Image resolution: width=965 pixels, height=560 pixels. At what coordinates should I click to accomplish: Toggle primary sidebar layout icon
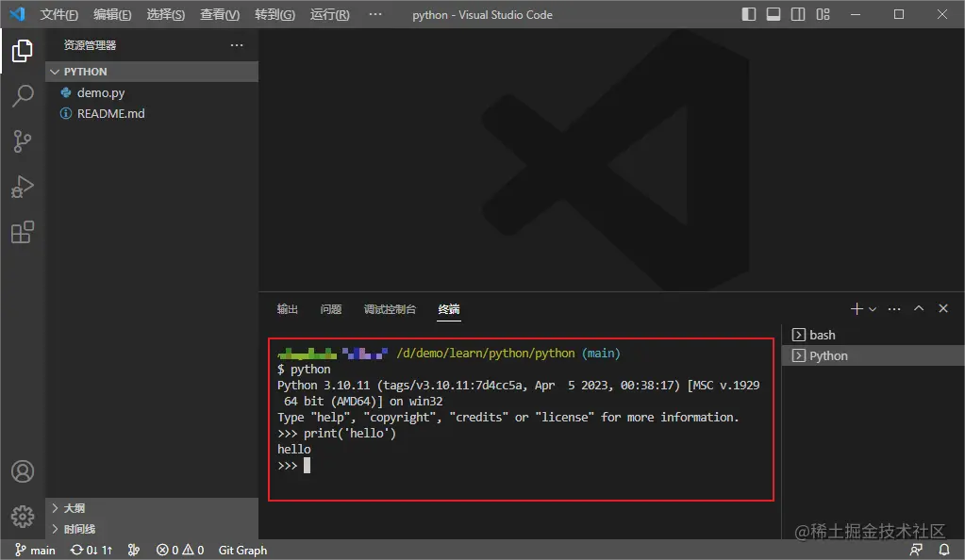pyautogui.click(x=749, y=14)
